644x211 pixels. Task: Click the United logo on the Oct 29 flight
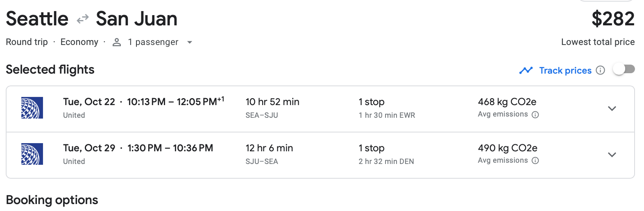point(32,154)
